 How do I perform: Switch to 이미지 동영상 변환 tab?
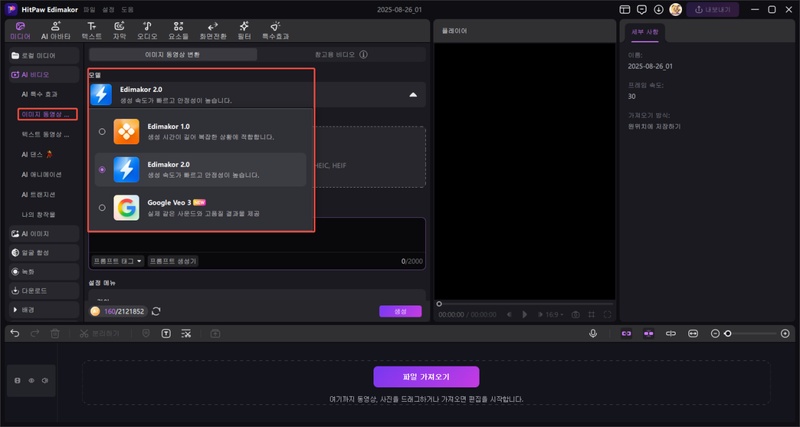[x=173, y=55]
